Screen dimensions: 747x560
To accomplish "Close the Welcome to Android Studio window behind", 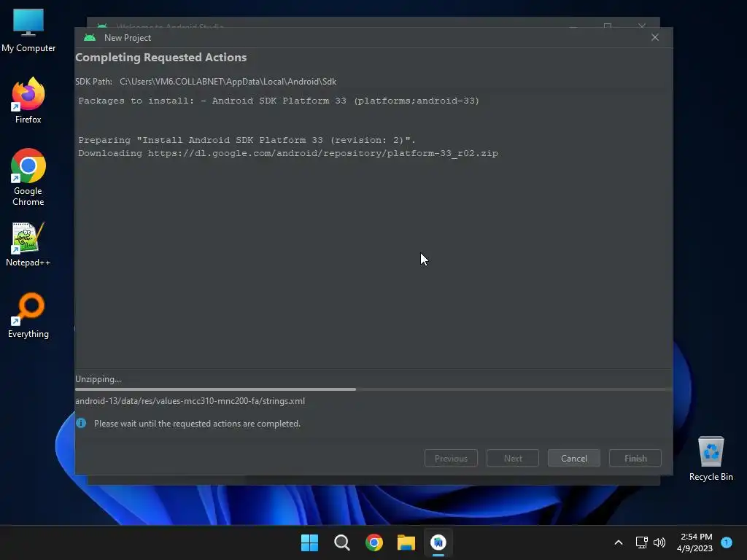I will [x=642, y=26].
